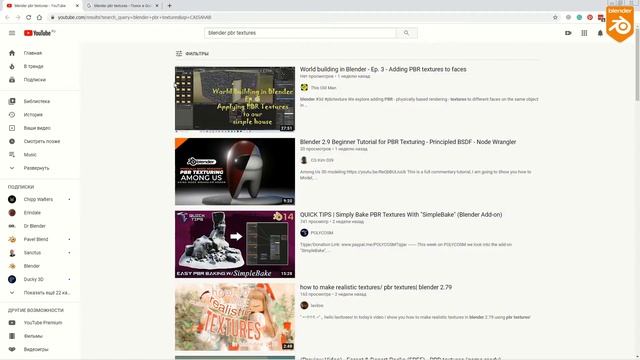Open the ФИЛЬТРЫ filters panel

pyautogui.click(x=192, y=53)
